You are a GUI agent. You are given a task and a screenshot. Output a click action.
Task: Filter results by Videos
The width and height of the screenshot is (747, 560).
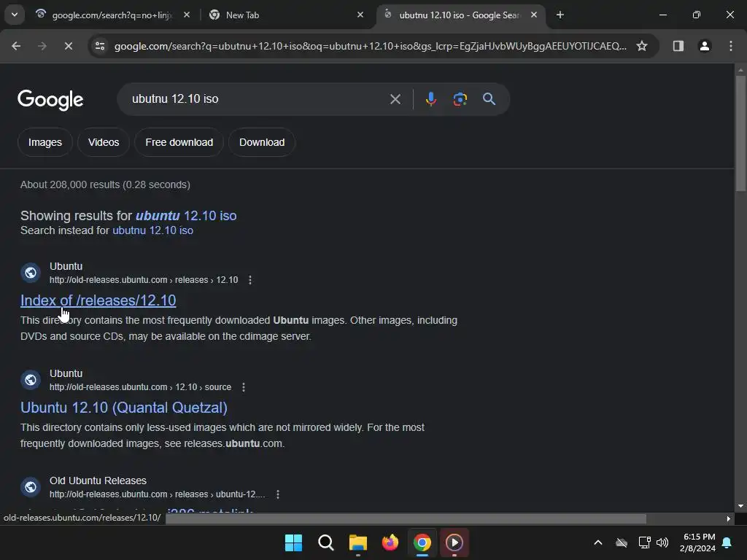click(104, 142)
